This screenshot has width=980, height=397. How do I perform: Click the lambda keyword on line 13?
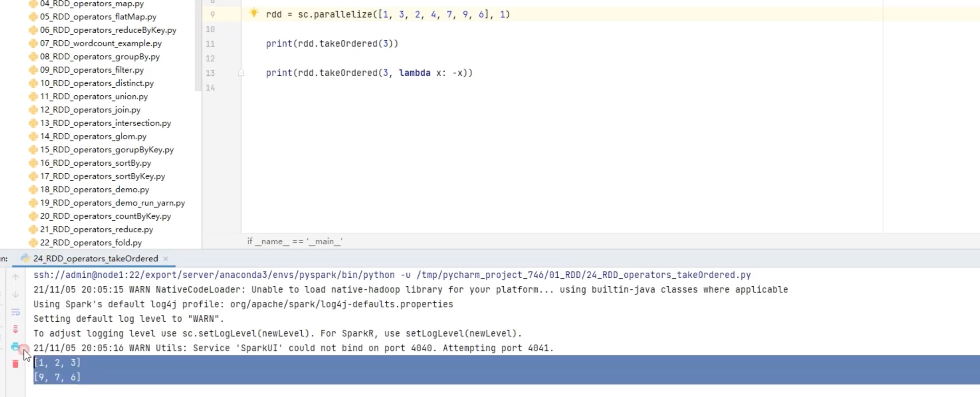tap(415, 73)
